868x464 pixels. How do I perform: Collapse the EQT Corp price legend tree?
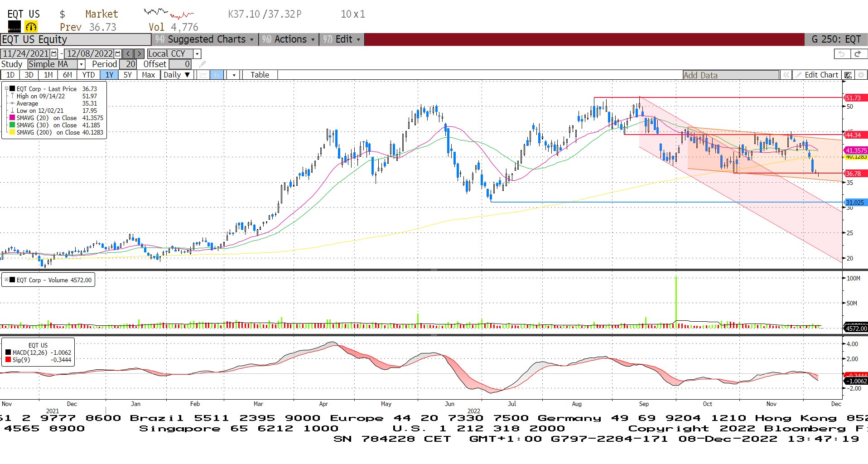(6, 89)
